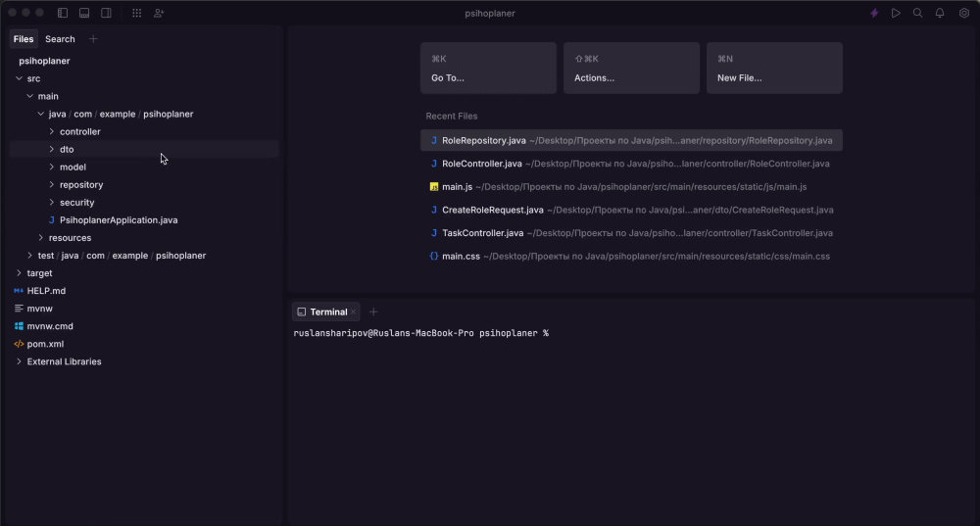Open mvnw.cmd file
This screenshot has height=526, width=980.
click(x=50, y=326)
